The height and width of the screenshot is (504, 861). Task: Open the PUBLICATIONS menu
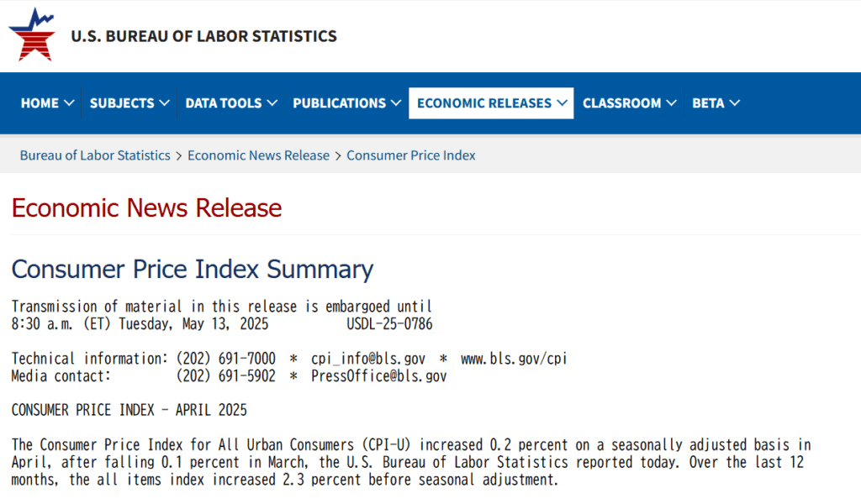tap(346, 103)
